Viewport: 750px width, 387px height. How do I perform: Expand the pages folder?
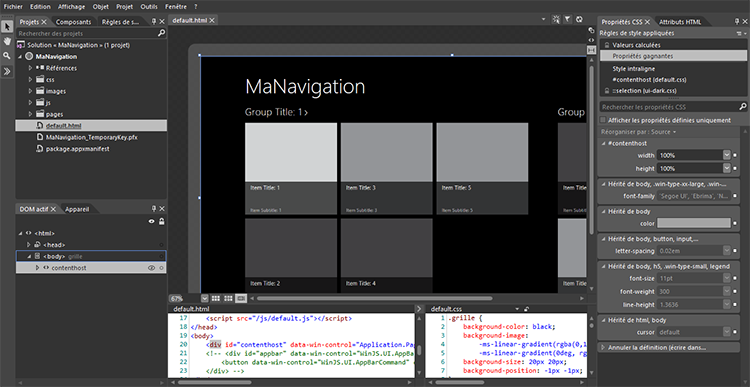pos(30,114)
